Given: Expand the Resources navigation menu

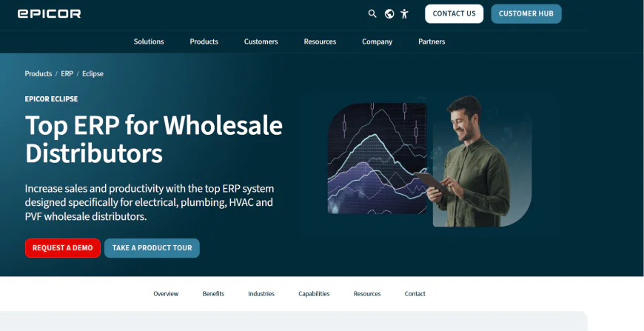Looking at the screenshot, I should pyautogui.click(x=320, y=41).
